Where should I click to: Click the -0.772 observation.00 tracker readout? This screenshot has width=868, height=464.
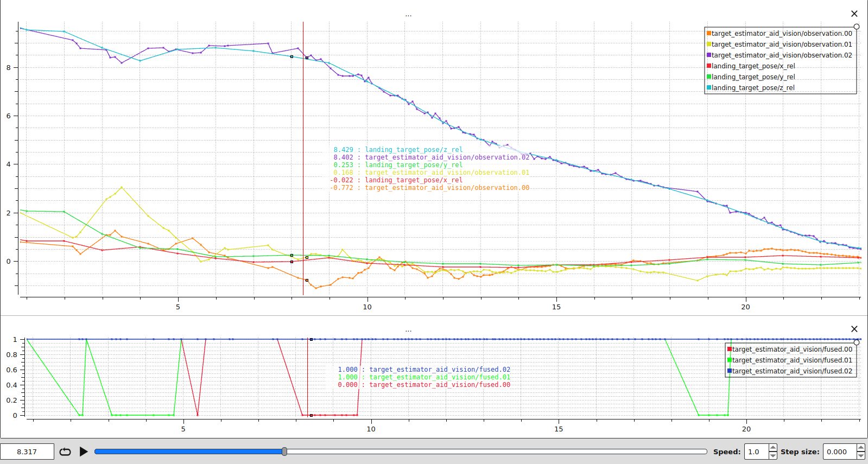[x=429, y=188]
